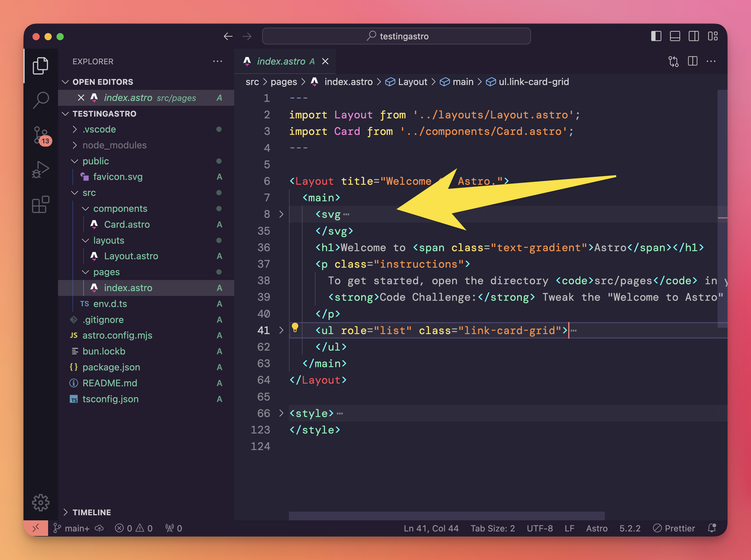
Task: Click the split editor right icon
Action: click(692, 61)
